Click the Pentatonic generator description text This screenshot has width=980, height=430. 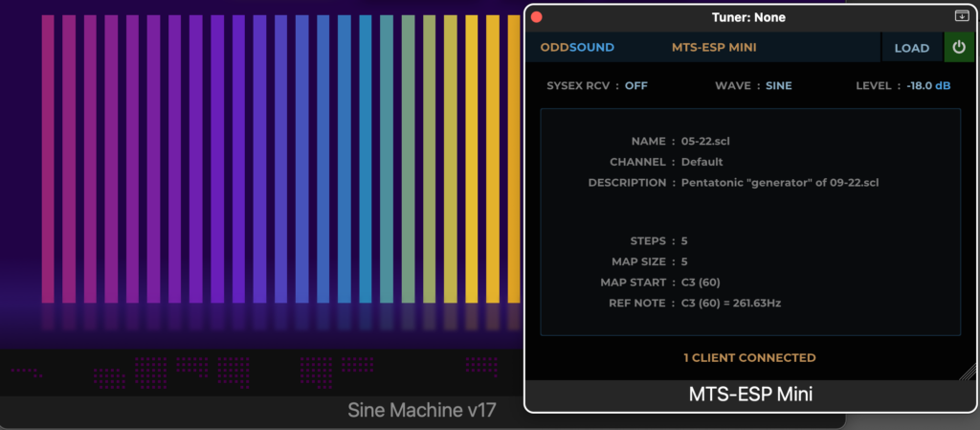point(780,183)
